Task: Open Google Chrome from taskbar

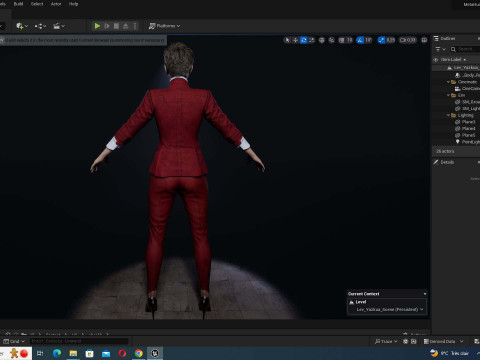Action: point(139,353)
